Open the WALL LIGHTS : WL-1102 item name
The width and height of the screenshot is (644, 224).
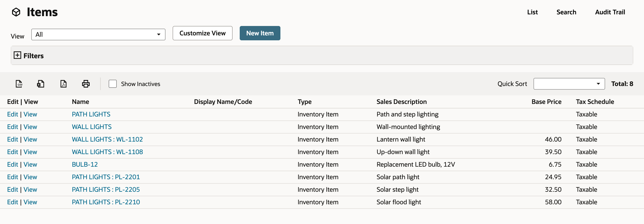tap(107, 139)
